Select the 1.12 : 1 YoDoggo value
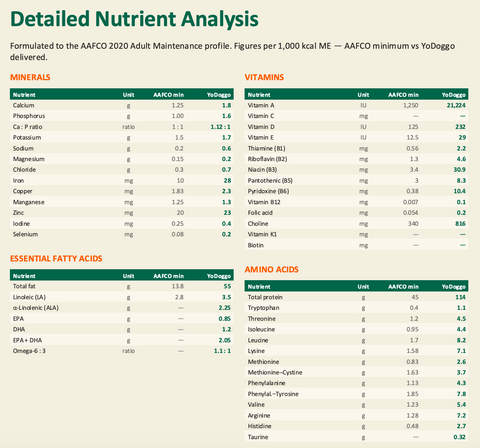The image size is (480, 448). tap(221, 127)
